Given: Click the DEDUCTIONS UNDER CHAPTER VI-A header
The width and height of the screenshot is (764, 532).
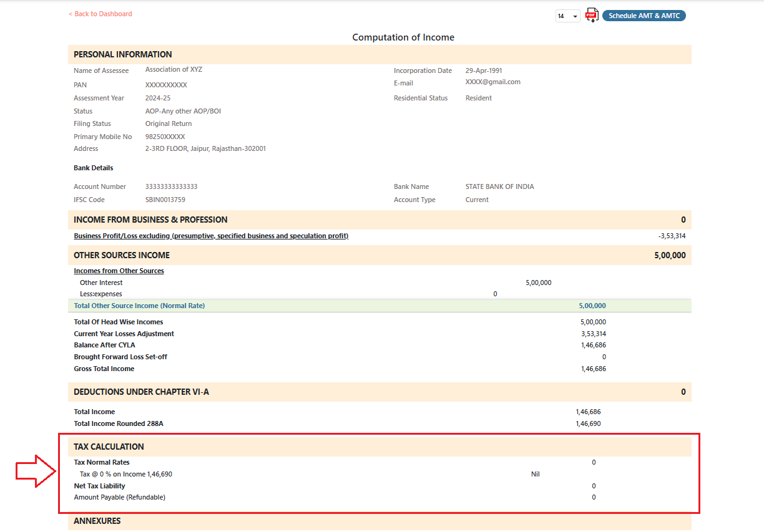Looking at the screenshot, I should click(x=380, y=392).
